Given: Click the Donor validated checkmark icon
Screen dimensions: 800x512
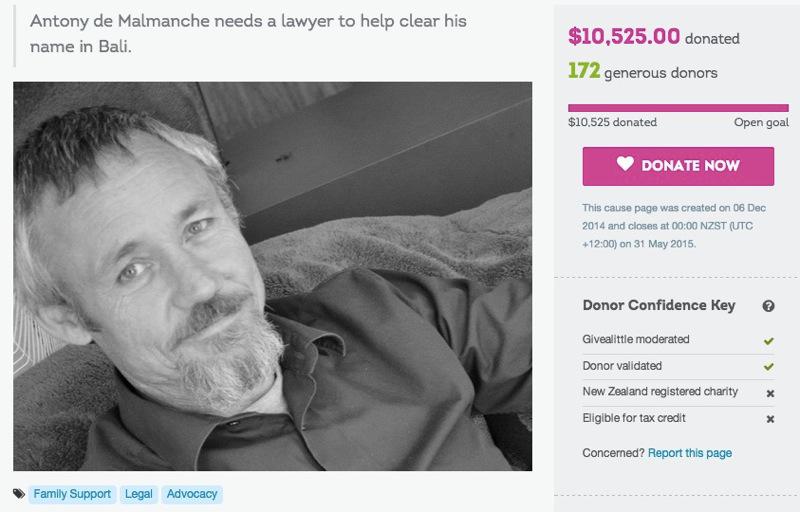Looking at the screenshot, I should coord(769,367).
